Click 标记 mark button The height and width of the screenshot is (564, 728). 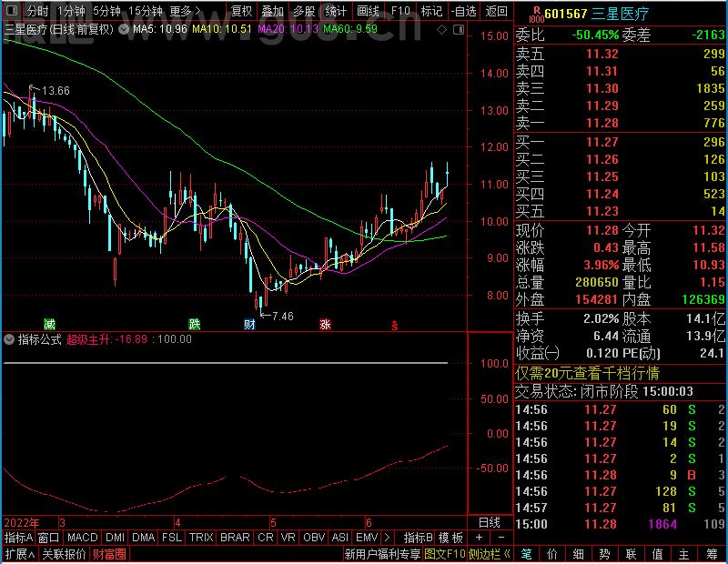pos(431,11)
